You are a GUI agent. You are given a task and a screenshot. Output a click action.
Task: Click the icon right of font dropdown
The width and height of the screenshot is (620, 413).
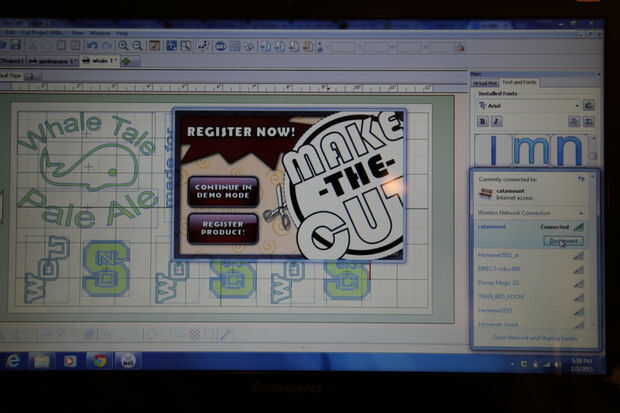(589, 106)
